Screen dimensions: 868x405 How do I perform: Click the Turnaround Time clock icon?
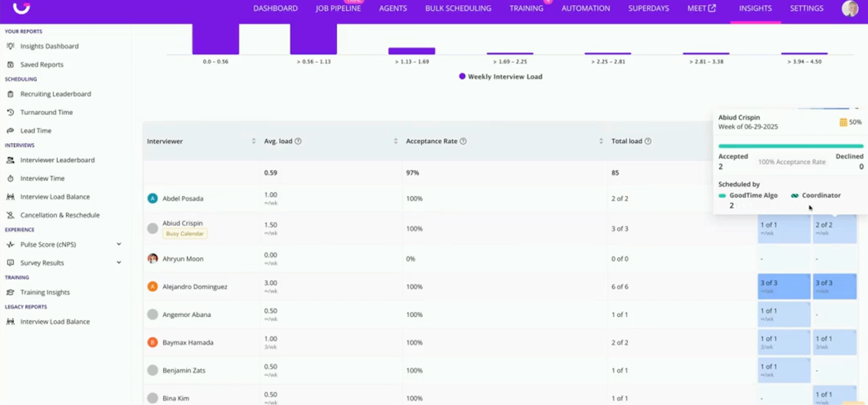click(x=10, y=112)
